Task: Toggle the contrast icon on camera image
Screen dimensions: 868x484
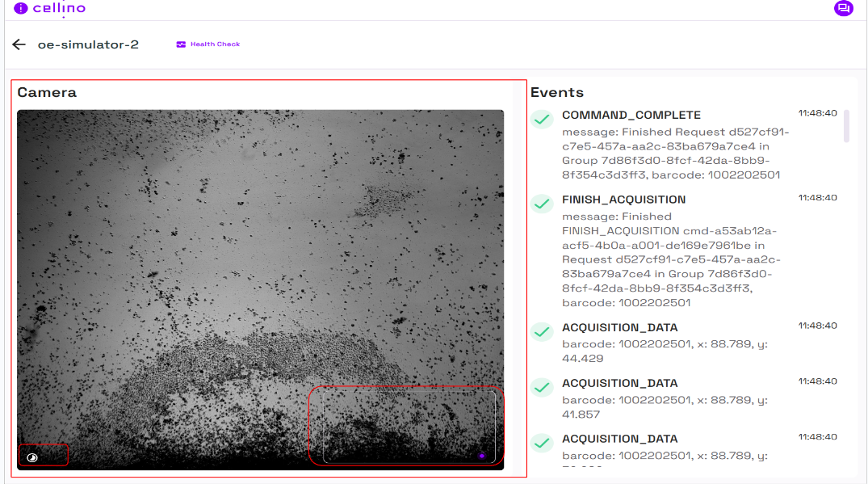Action: (32, 457)
